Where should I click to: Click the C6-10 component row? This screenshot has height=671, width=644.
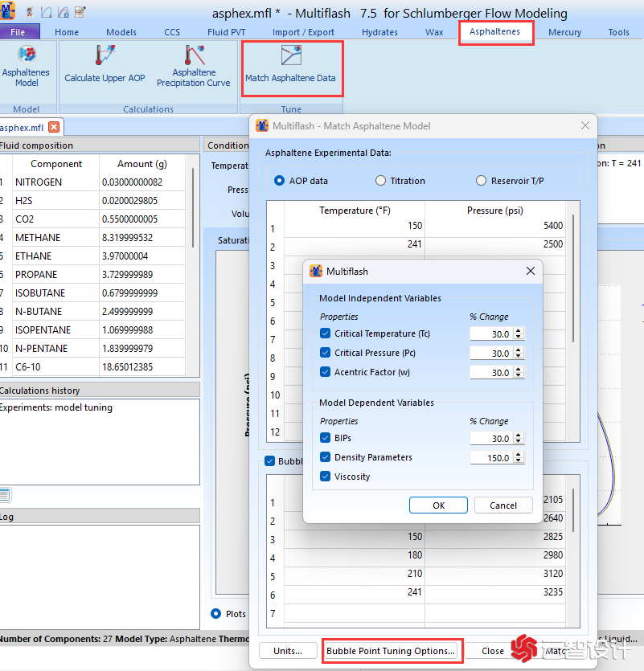pos(92,366)
